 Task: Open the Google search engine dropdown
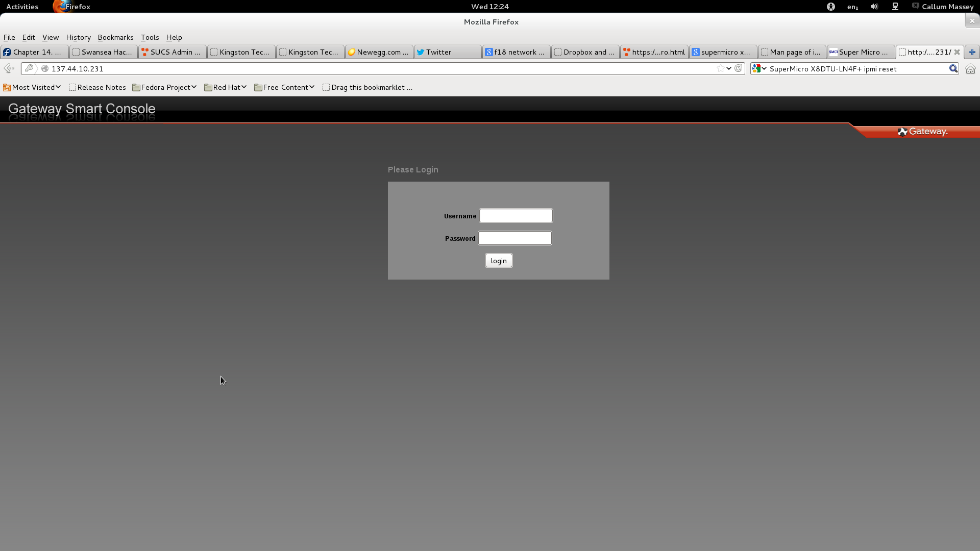[x=759, y=68]
